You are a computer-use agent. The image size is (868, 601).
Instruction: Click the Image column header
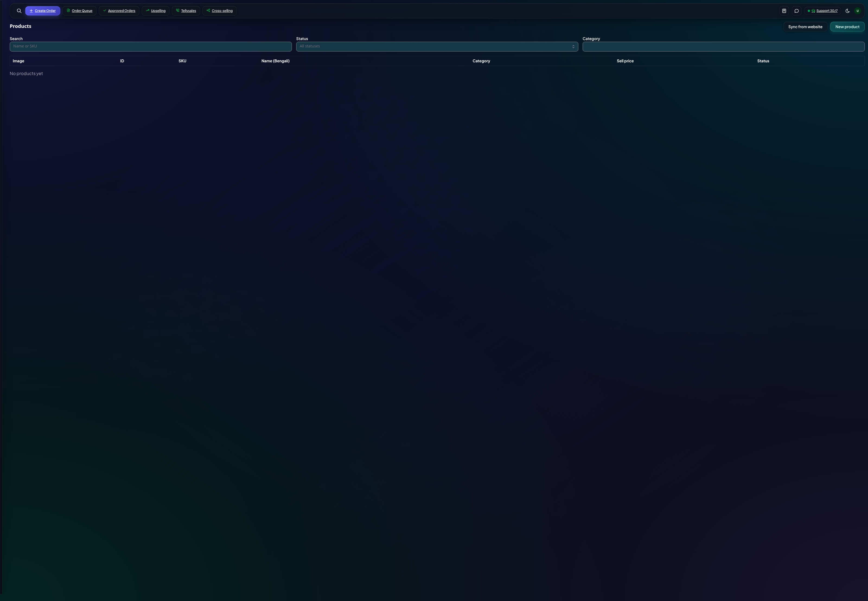(18, 61)
